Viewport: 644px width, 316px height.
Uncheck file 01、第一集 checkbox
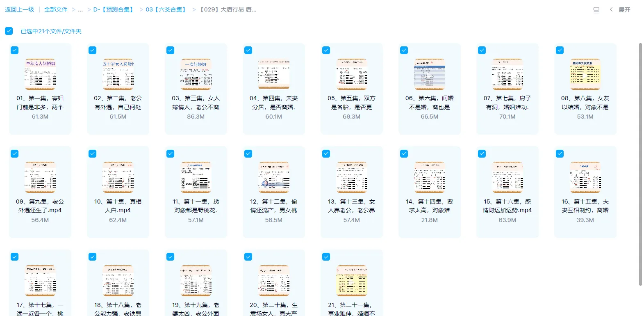(x=15, y=50)
